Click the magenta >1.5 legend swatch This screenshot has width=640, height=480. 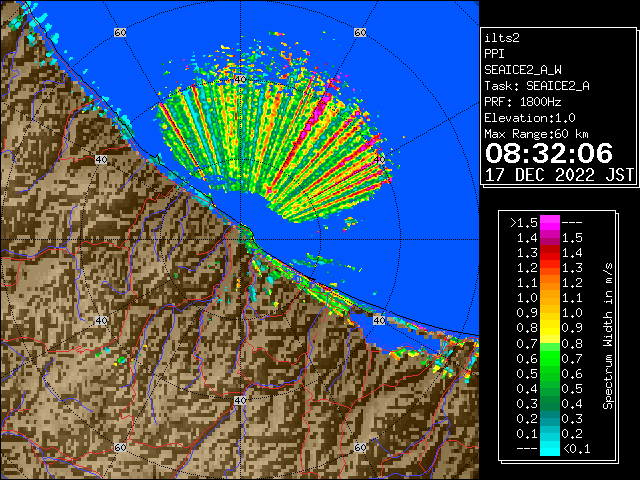pos(550,222)
